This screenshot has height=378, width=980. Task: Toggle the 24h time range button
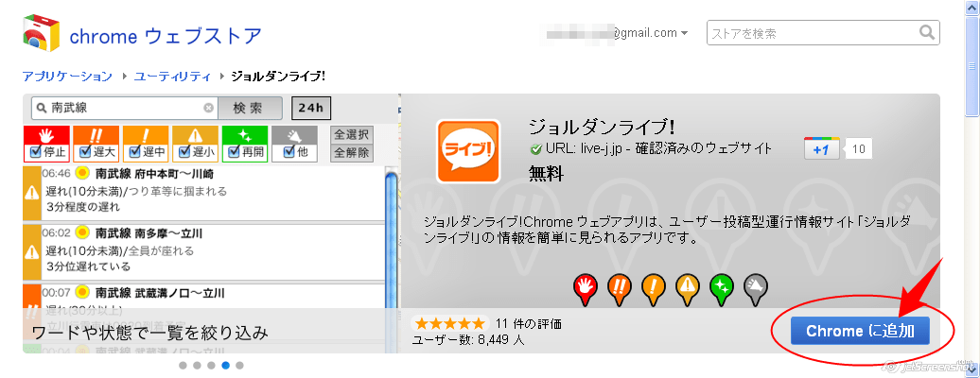click(311, 108)
